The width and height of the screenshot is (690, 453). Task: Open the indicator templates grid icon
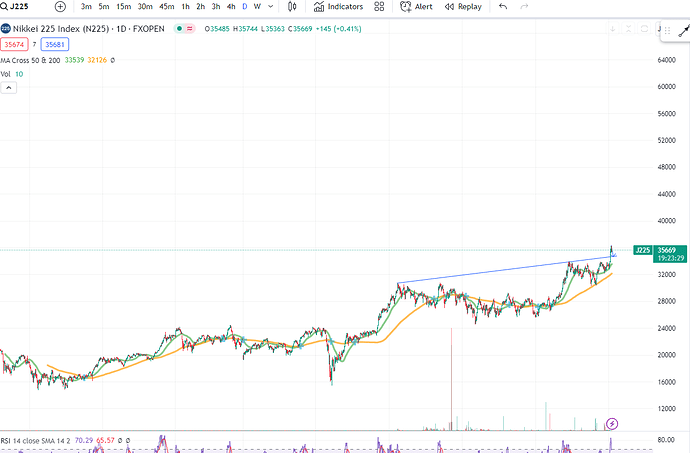click(380, 6)
